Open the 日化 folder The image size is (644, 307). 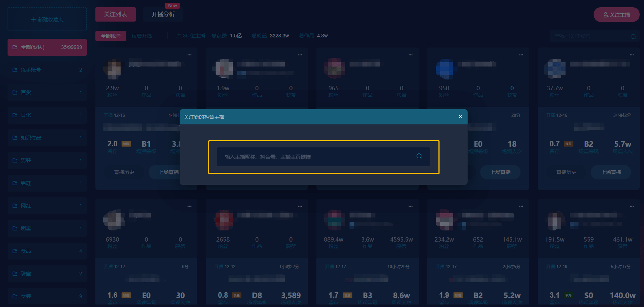point(47,115)
